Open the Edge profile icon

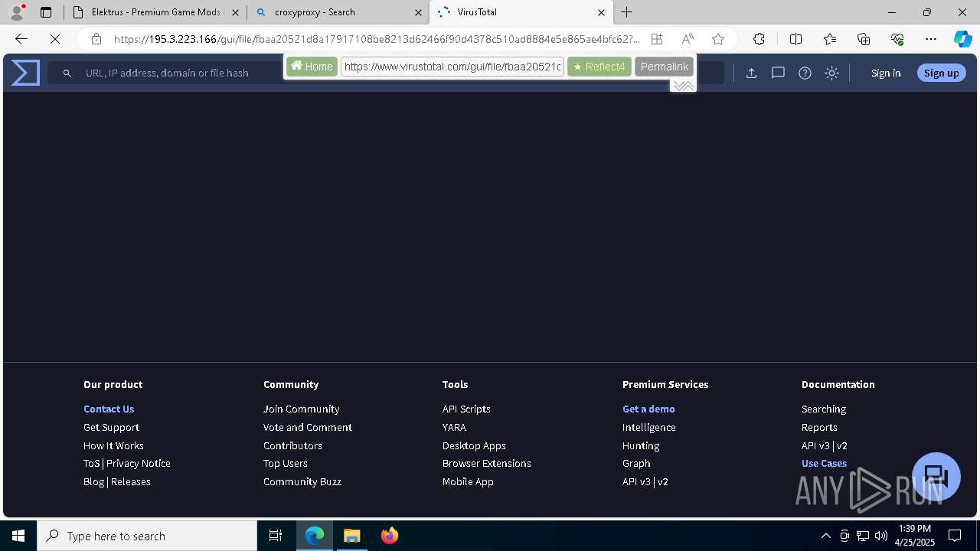pos(16,12)
